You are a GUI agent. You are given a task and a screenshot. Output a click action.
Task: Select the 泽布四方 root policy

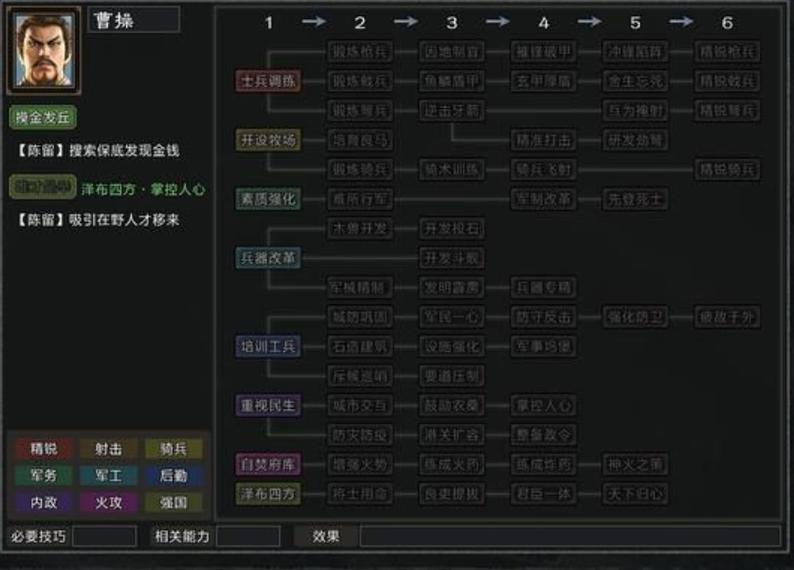coord(268,494)
